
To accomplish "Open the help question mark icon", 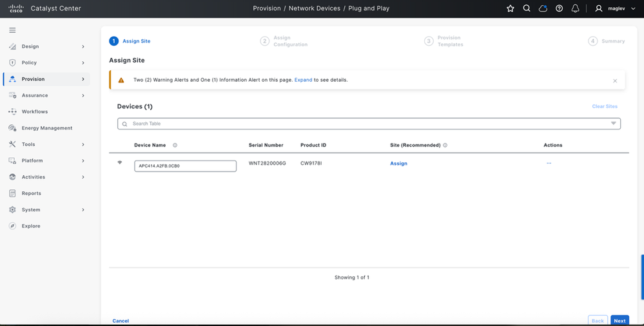I will tap(559, 8).
